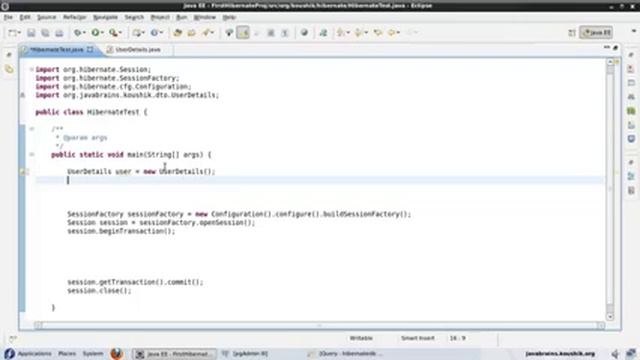The image size is (640, 360).
Task: Open the File menu
Action: pos(8,17)
